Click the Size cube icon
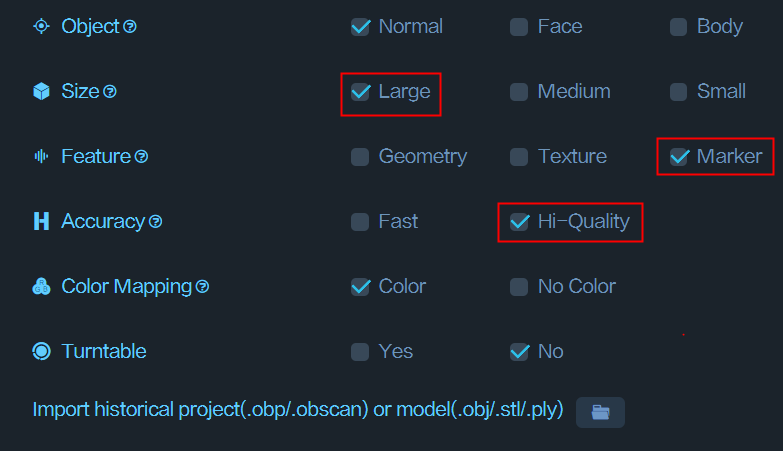 [41, 91]
